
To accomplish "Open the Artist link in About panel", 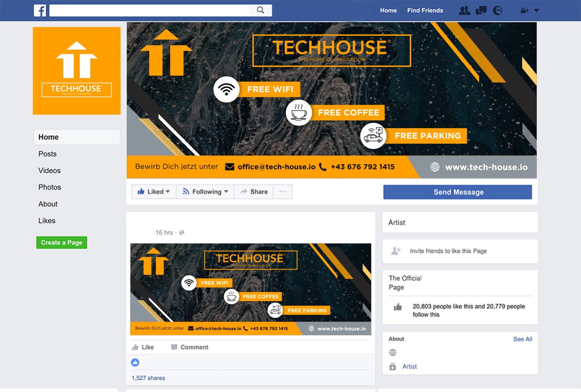I will click(410, 366).
